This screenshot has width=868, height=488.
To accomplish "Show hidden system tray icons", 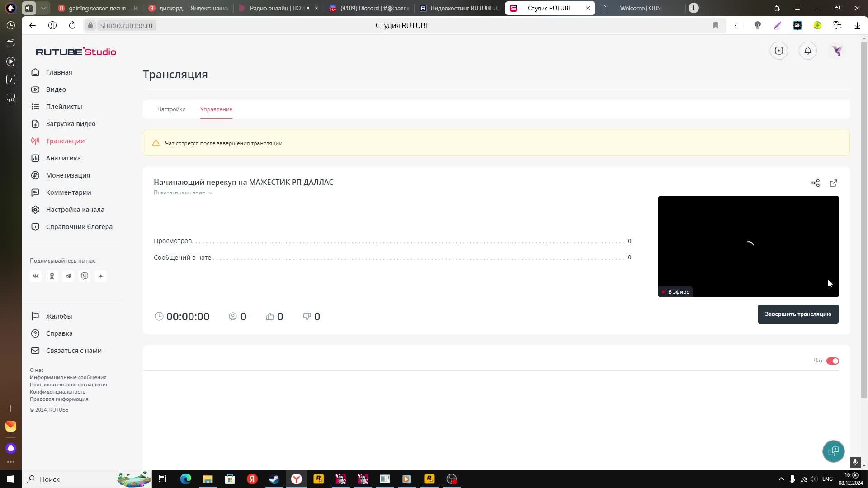I will (x=781, y=479).
